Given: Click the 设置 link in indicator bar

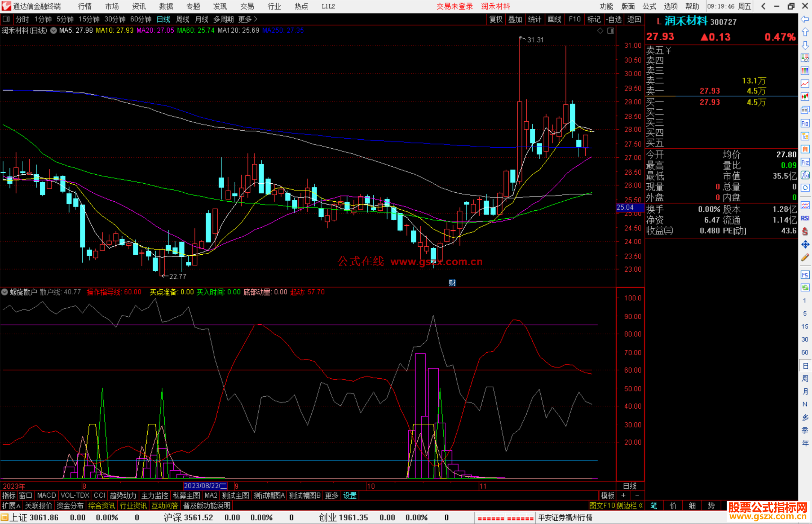Looking at the screenshot, I should [x=350, y=495].
